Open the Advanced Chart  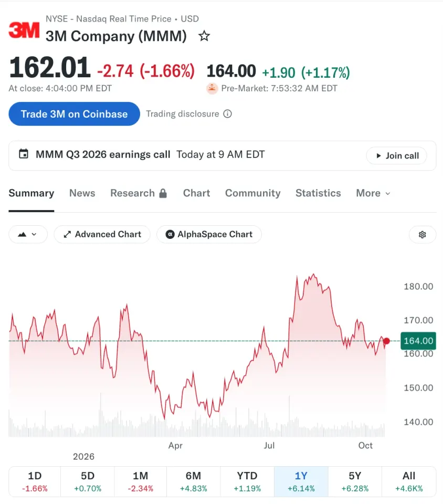point(102,234)
